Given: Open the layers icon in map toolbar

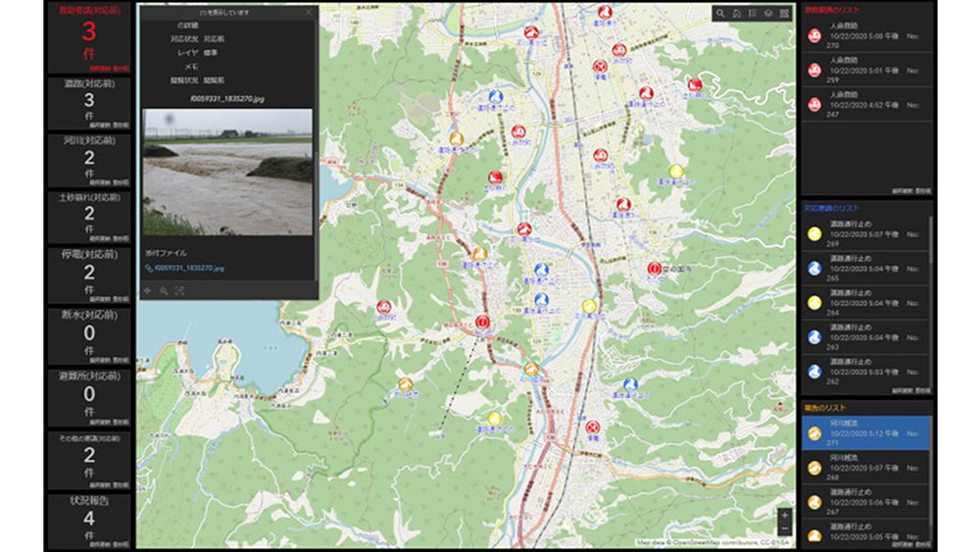Looking at the screenshot, I should tap(768, 13).
